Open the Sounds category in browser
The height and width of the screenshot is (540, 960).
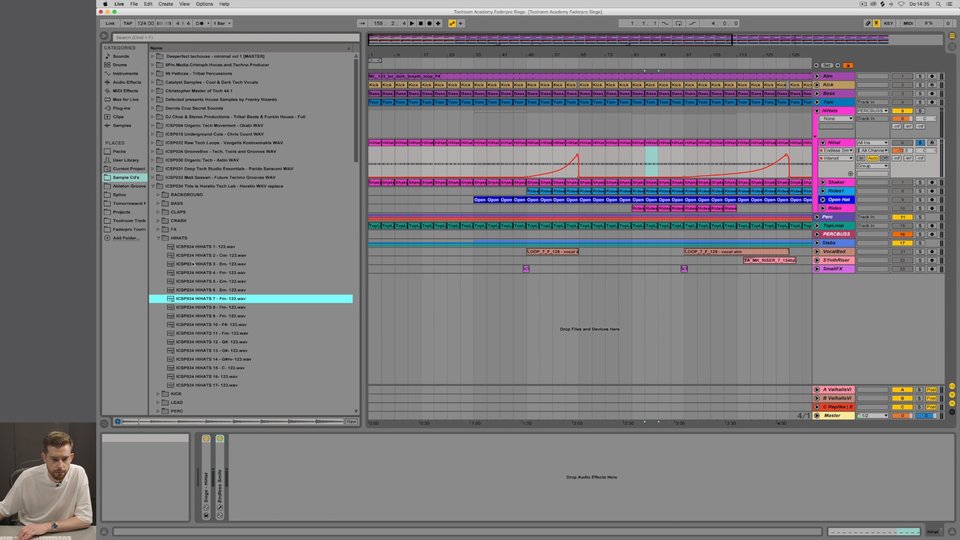[121, 56]
